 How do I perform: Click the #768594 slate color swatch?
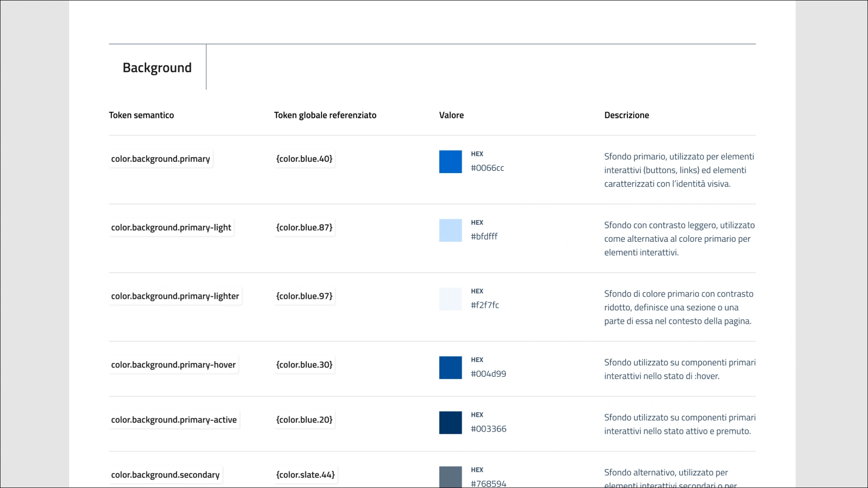pos(450,477)
